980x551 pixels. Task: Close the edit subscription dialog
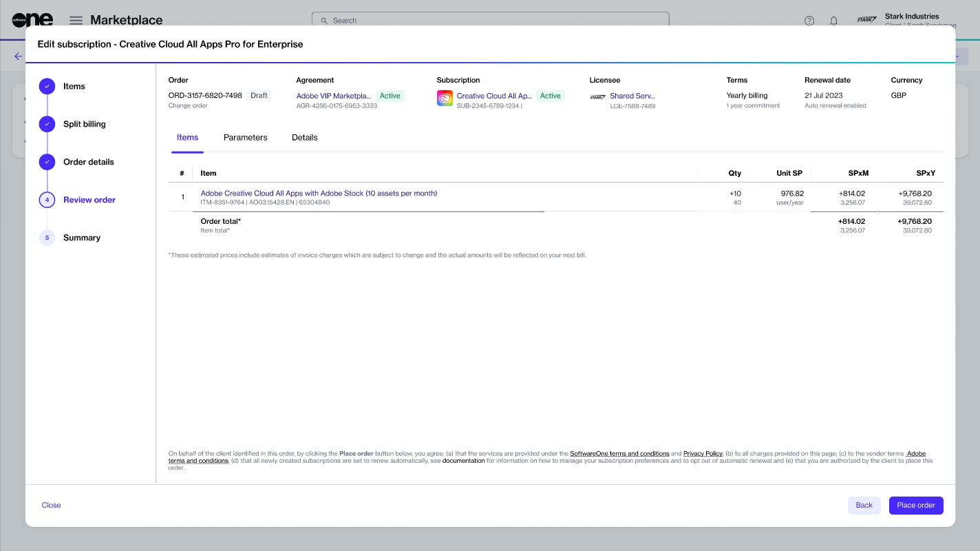(52, 505)
